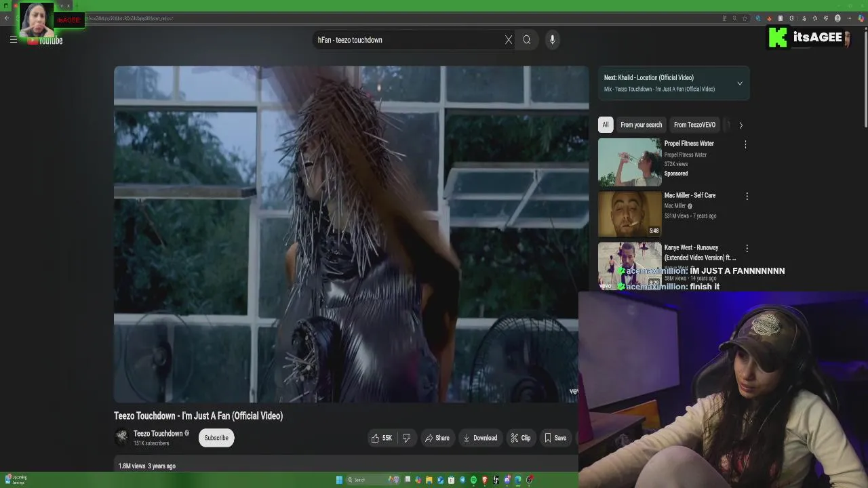Open Outlook from the taskbar

coord(440,480)
